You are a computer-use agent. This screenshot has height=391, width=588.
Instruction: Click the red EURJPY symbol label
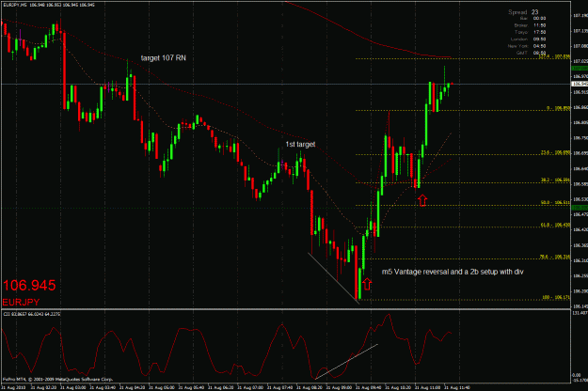(x=21, y=302)
